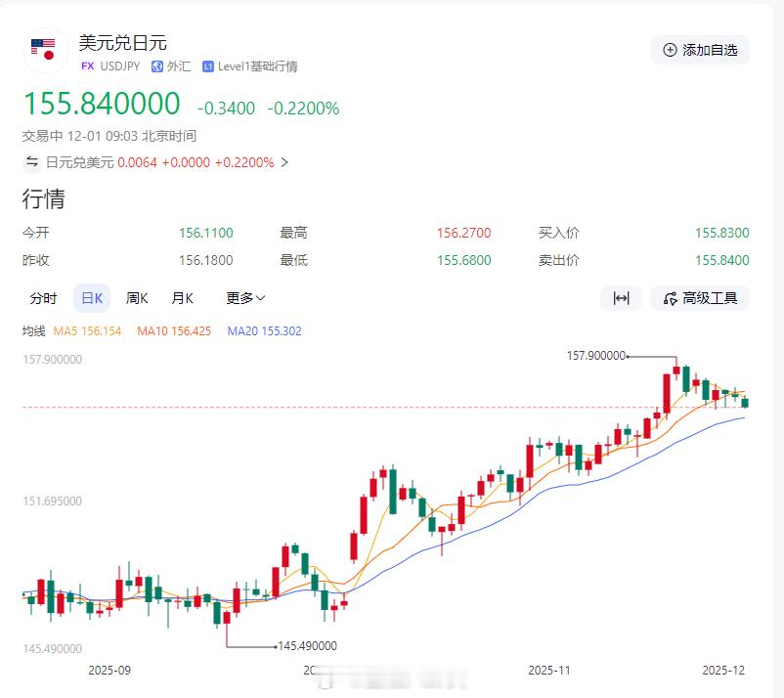Select the 日K daily candlestick tab
The image size is (784, 698).
click(x=92, y=298)
